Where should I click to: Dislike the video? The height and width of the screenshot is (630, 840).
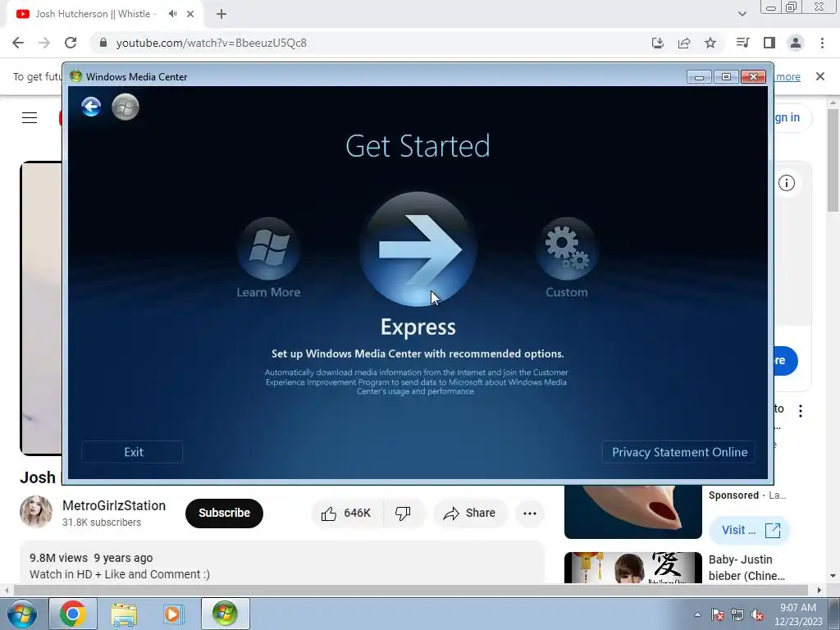tap(404, 514)
